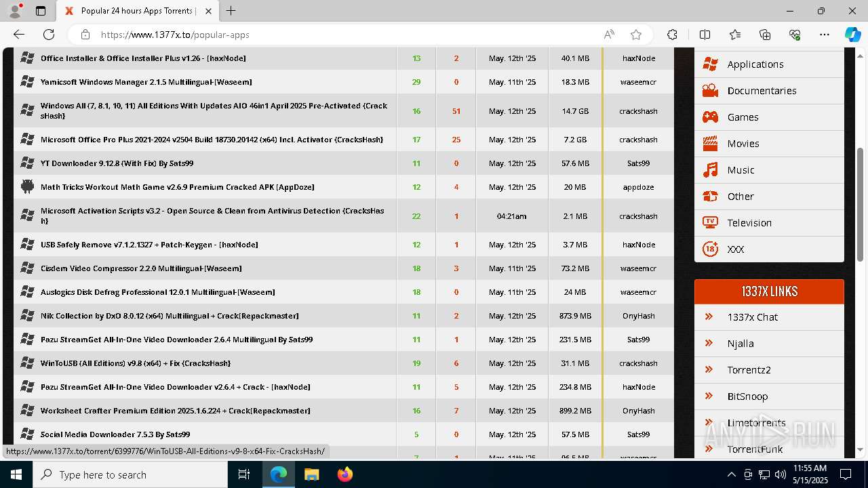868x488 pixels.
Task: Open Auslogics Disk Defrag Professional torrent
Action: click(158, 292)
